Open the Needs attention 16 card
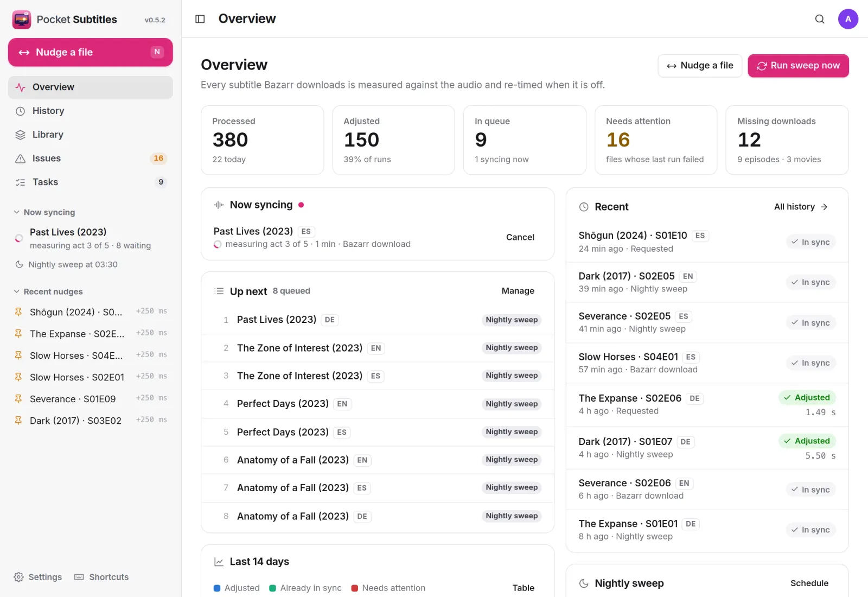Image resolution: width=868 pixels, height=597 pixels. coord(656,140)
